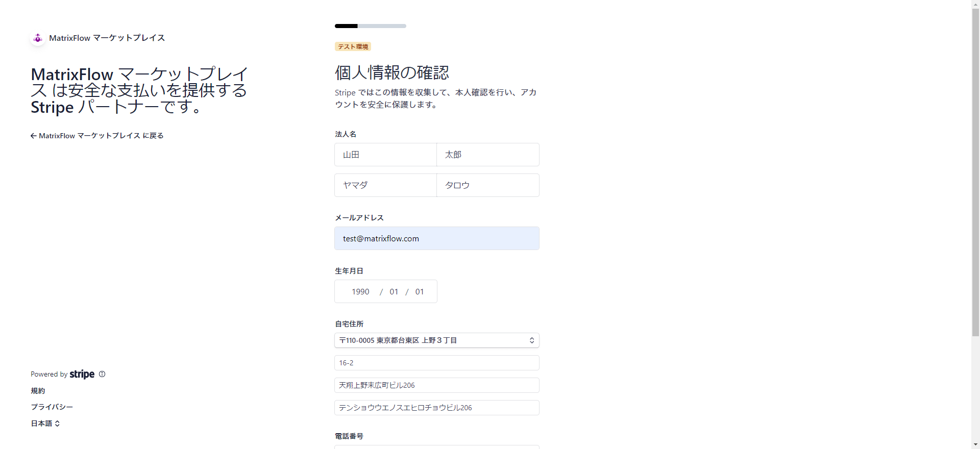Click the Powered by stripe logo
Screen dimensions: 980x449
point(82,374)
